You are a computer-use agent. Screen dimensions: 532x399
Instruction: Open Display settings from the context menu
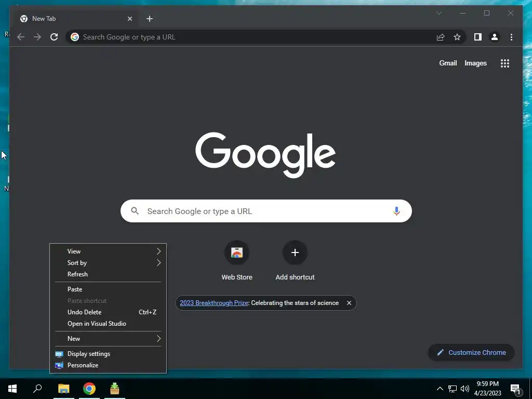(108, 354)
